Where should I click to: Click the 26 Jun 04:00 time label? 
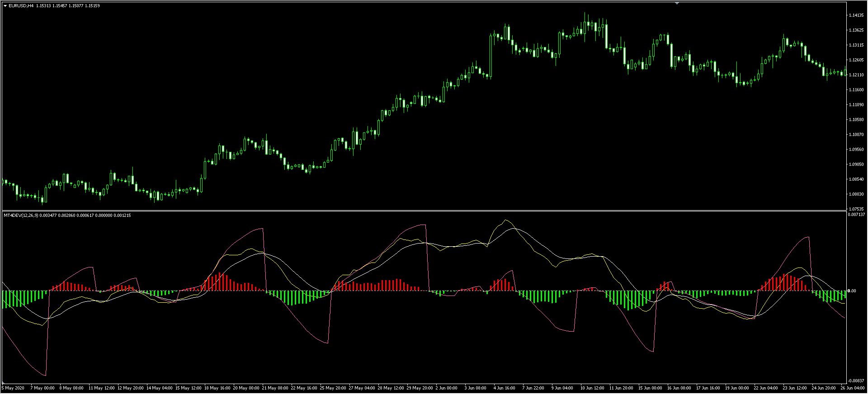point(853,388)
